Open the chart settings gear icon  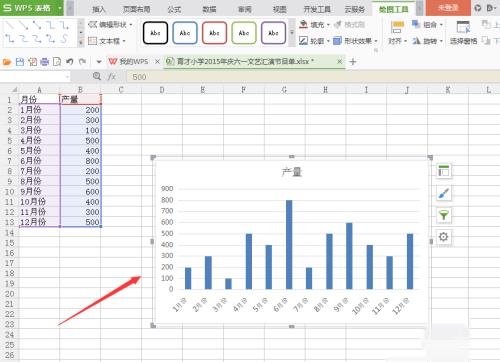click(444, 237)
